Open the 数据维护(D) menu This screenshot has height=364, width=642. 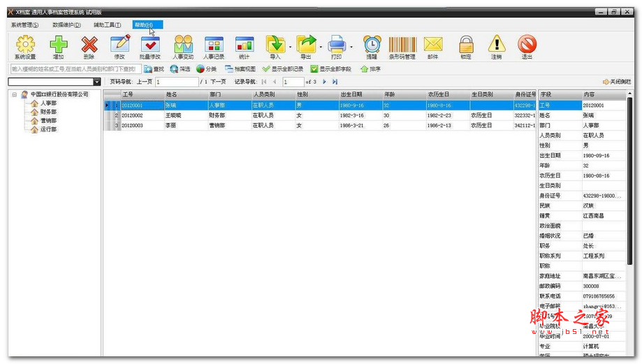click(x=67, y=25)
